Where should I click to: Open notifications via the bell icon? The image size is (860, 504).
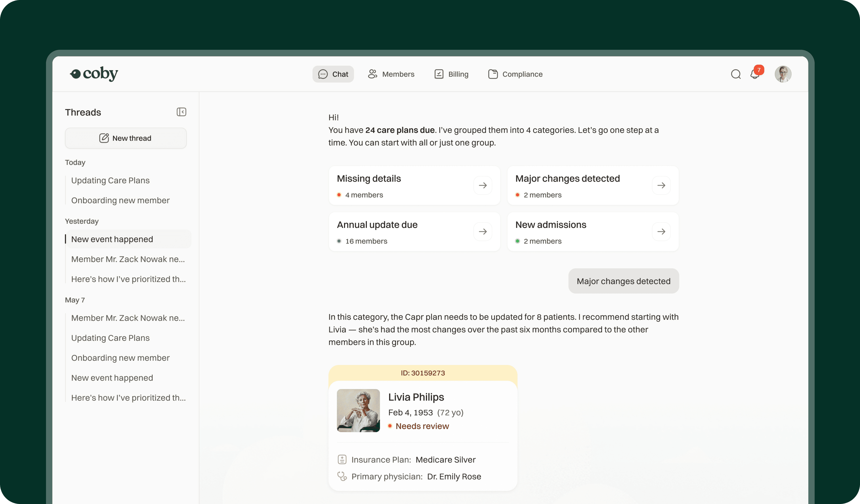pos(755,74)
